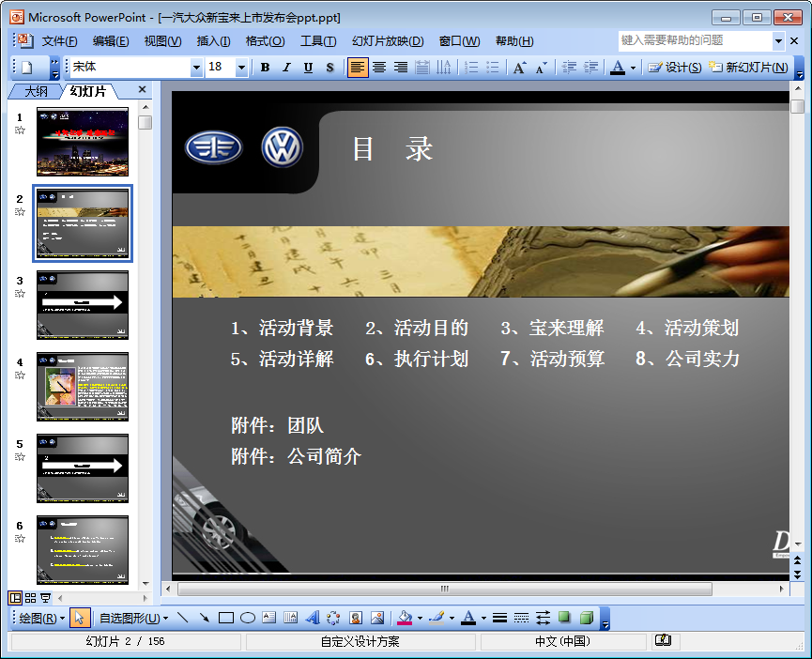Apply line color brush

coord(437,618)
